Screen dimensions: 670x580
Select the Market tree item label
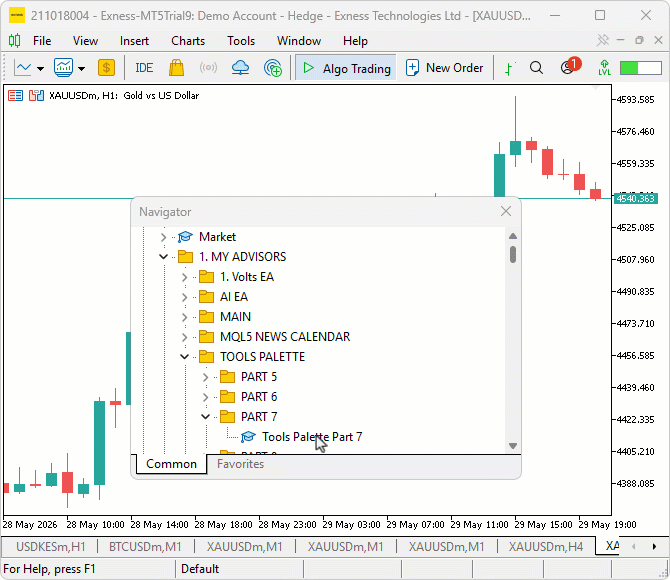(x=217, y=237)
